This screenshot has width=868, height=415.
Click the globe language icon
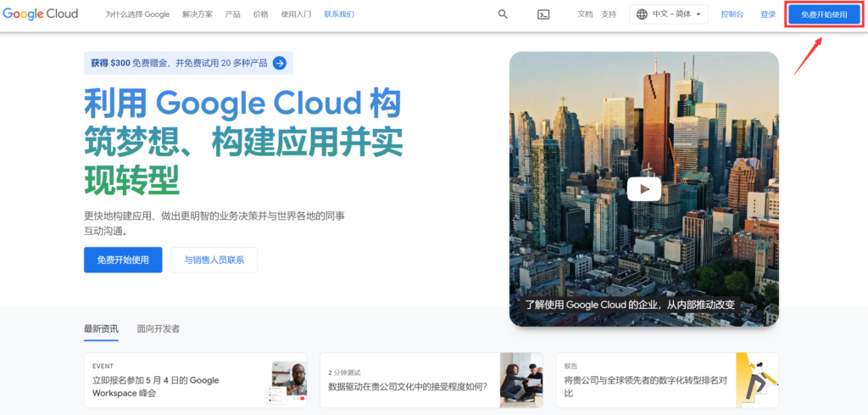click(x=643, y=14)
